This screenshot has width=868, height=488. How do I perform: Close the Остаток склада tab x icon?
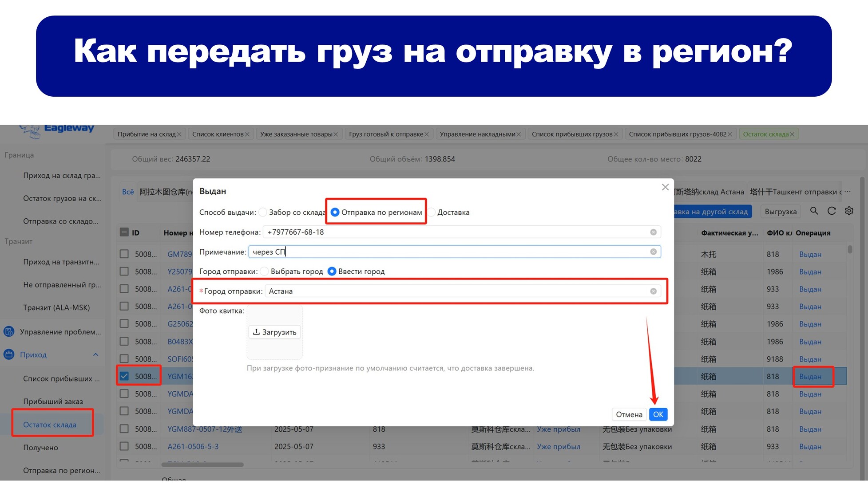click(x=792, y=134)
